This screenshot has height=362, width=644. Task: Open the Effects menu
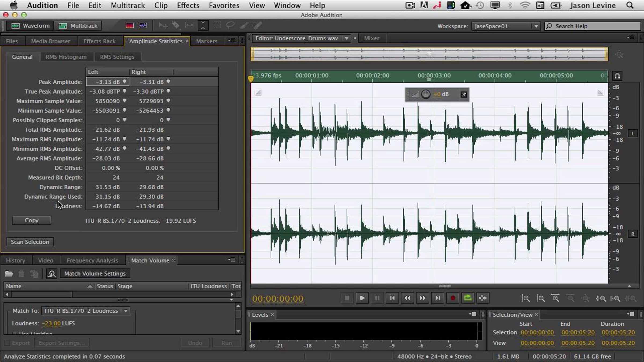coord(188,5)
